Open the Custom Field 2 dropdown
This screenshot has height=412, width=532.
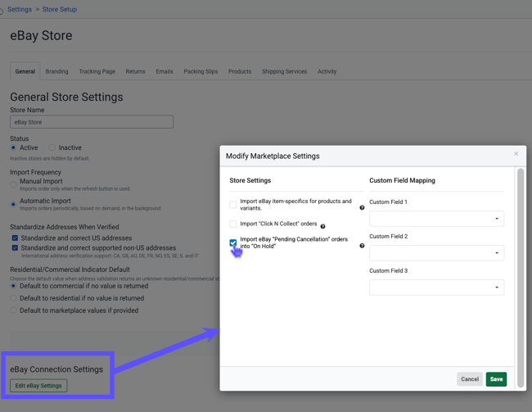[x=437, y=253]
